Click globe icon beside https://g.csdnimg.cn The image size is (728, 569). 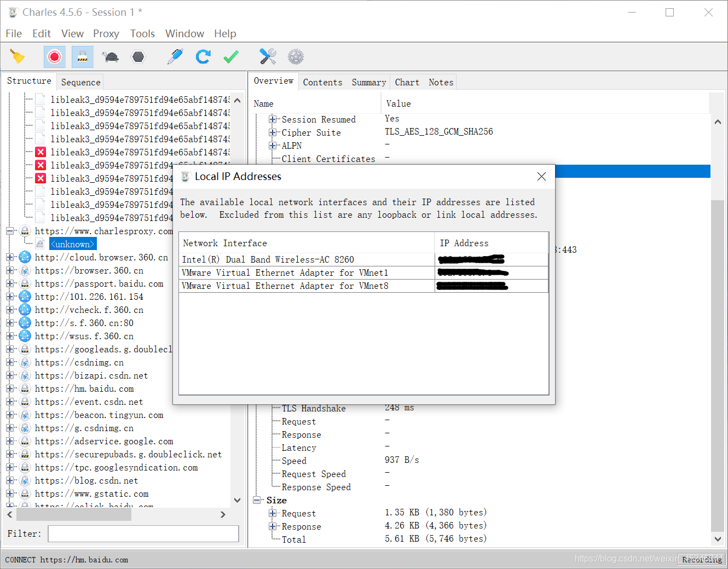tap(25, 428)
